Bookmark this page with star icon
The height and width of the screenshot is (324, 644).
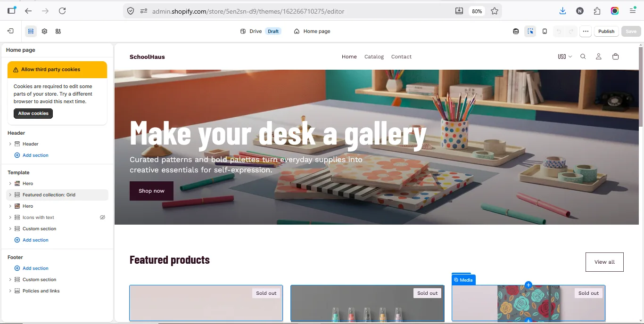point(495,11)
